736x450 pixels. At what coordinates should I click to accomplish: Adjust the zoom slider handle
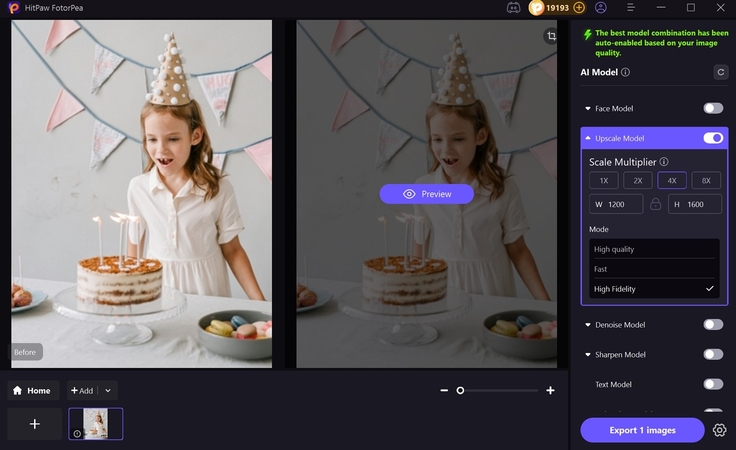pyautogui.click(x=460, y=390)
